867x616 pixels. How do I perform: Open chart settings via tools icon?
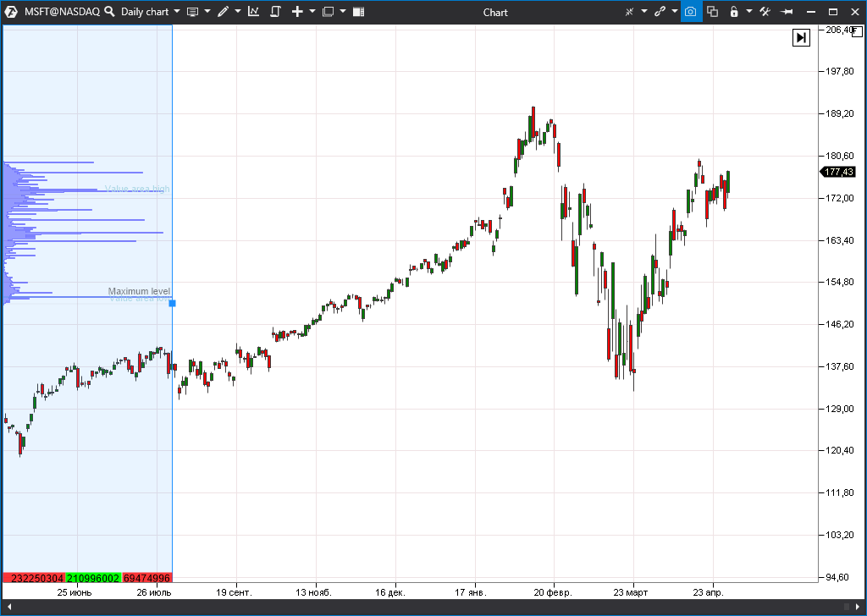pos(765,12)
